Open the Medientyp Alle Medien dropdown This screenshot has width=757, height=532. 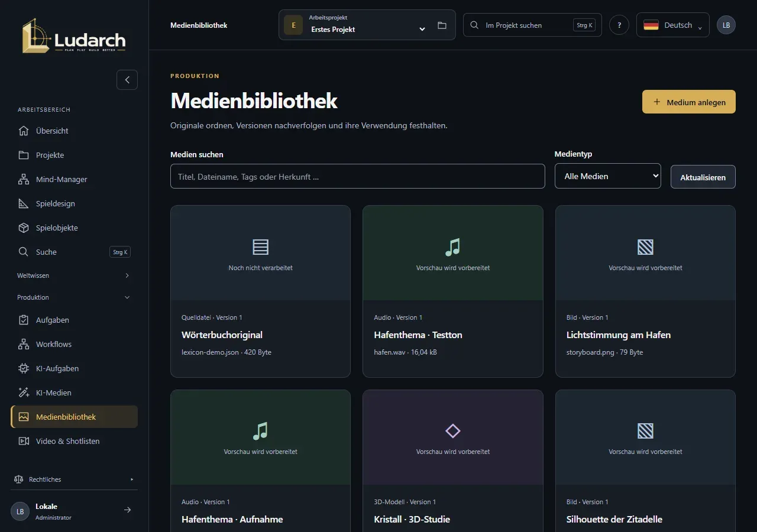[608, 176]
